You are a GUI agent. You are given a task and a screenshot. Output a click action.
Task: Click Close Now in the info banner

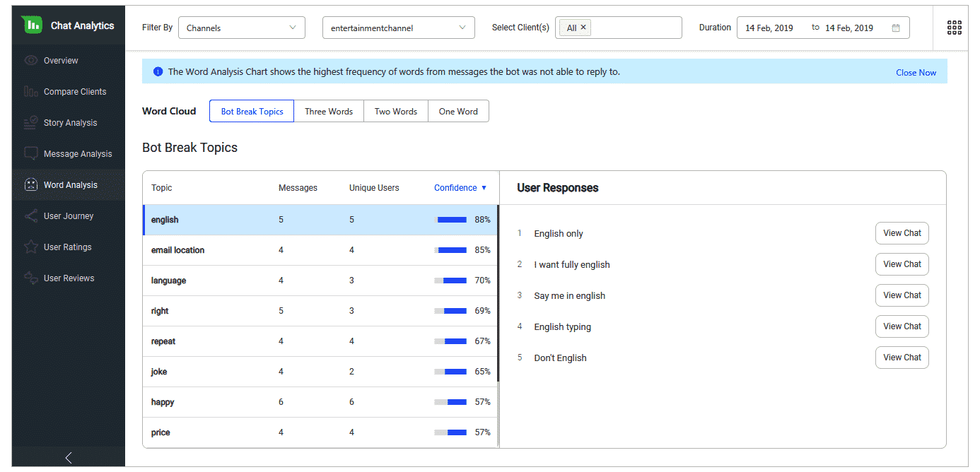[x=916, y=73]
